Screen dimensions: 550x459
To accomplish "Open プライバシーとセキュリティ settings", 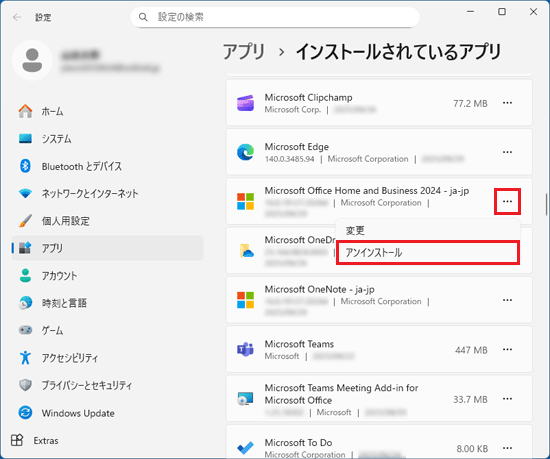I will tap(107, 385).
